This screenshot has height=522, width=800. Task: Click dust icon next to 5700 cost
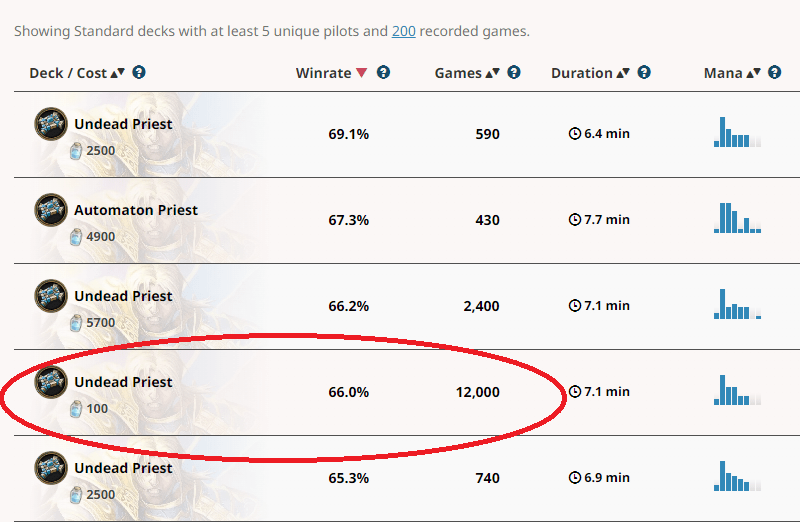[77, 324]
